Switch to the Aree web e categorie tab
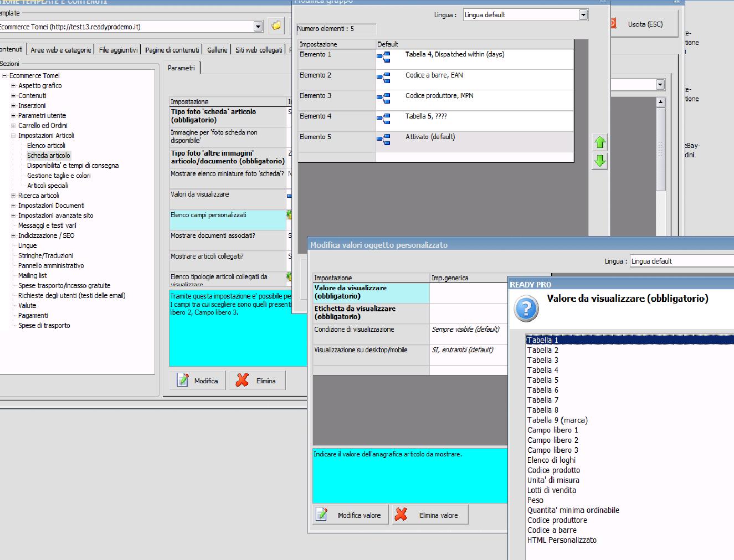Screen dimensions: 734x560 [x=61, y=50]
